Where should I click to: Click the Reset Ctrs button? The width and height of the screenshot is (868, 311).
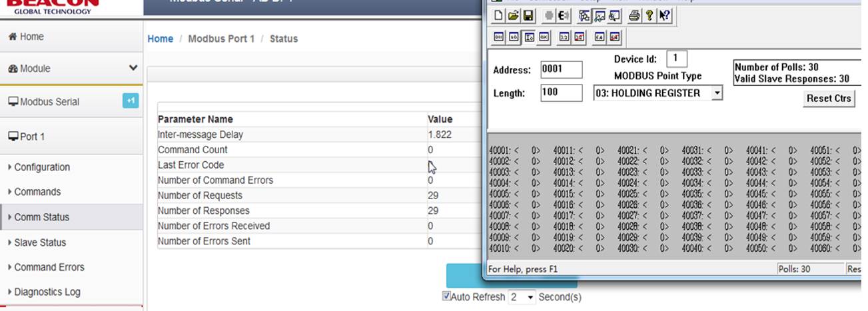[x=829, y=98]
